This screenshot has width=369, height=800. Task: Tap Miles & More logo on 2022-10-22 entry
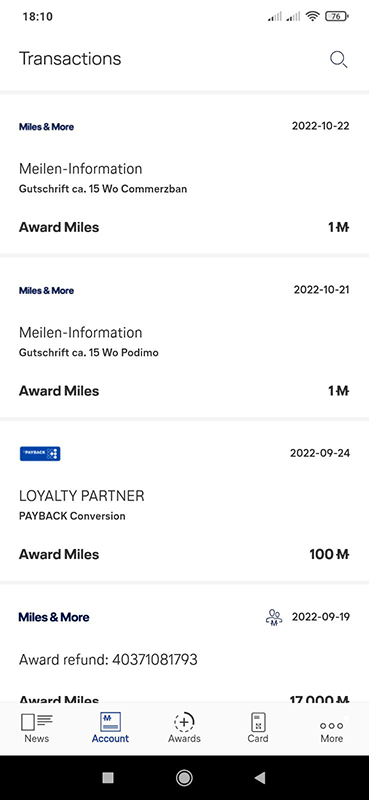pos(46,127)
